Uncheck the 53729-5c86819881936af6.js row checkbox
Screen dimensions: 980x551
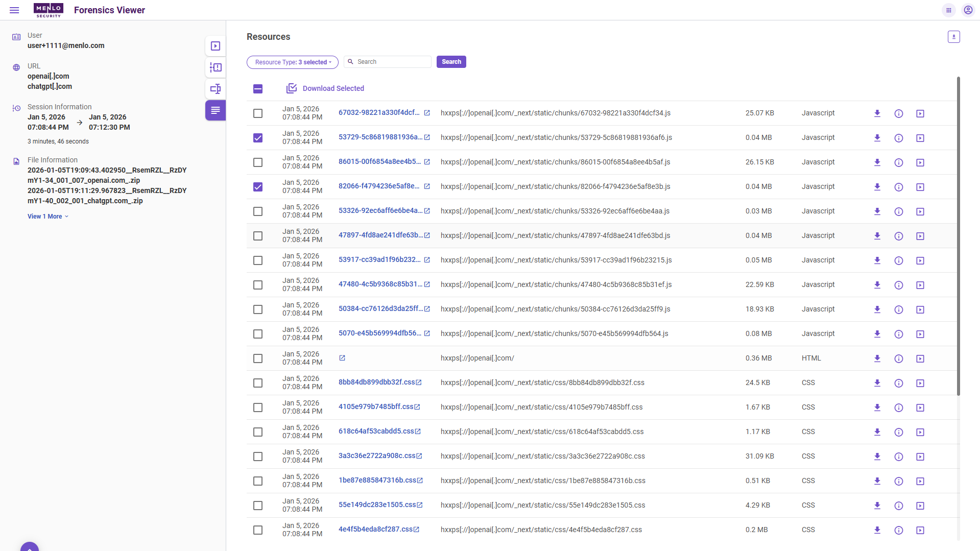258,138
